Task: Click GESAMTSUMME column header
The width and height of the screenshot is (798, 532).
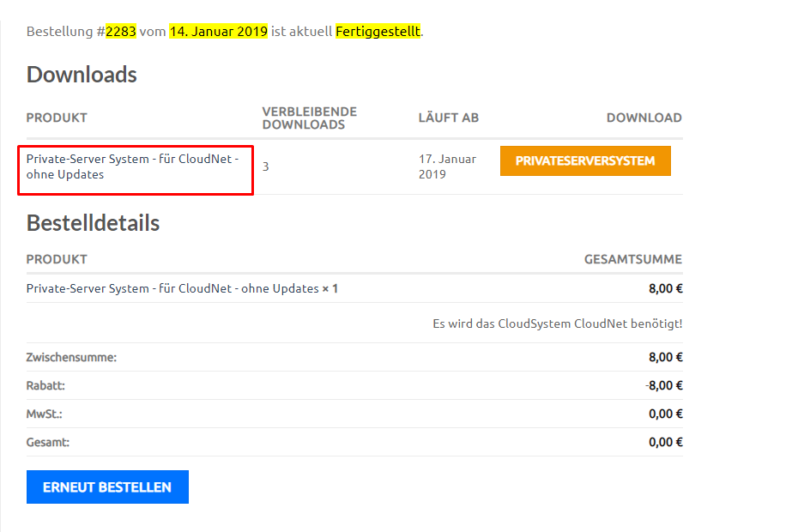Action: tap(633, 260)
